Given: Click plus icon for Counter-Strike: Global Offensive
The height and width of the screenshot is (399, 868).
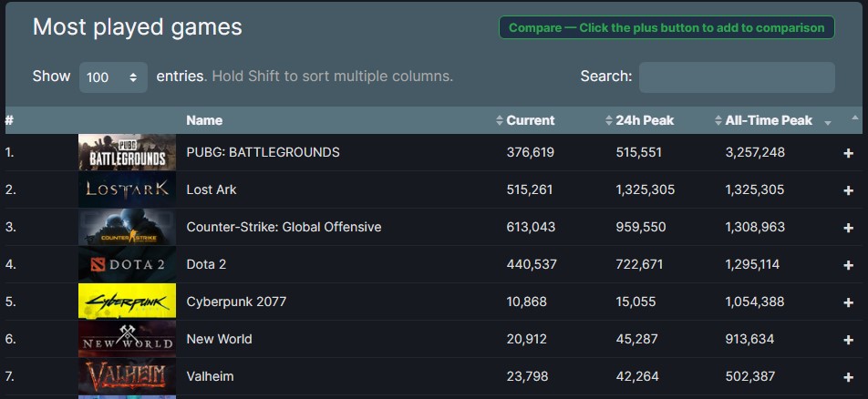Looking at the screenshot, I should (x=848, y=228).
